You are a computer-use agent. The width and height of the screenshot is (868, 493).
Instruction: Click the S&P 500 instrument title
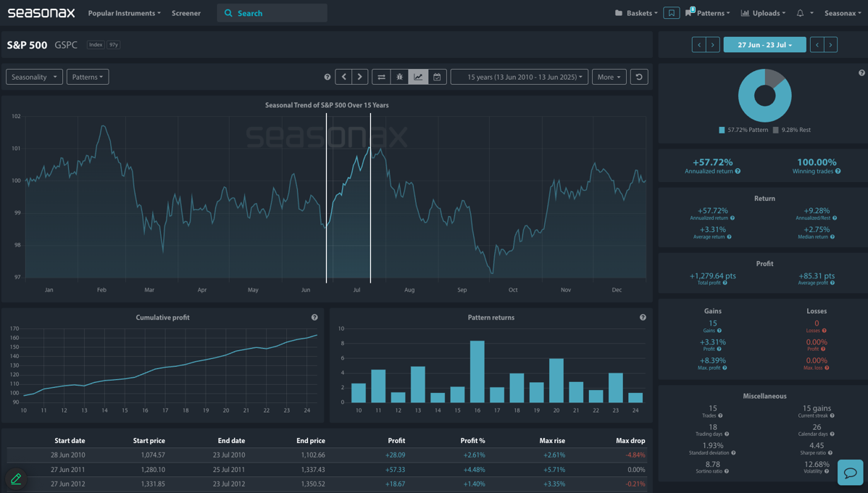point(27,45)
